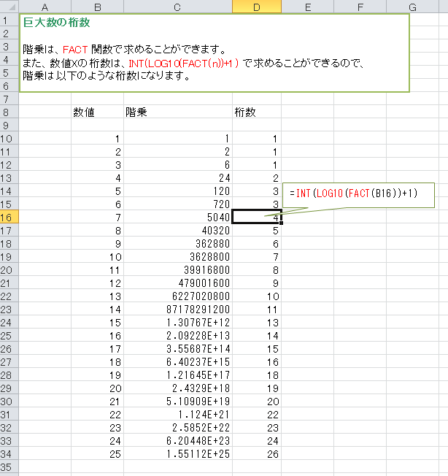
Task: Select the cell containing 5040
Action: click(177, 217)
